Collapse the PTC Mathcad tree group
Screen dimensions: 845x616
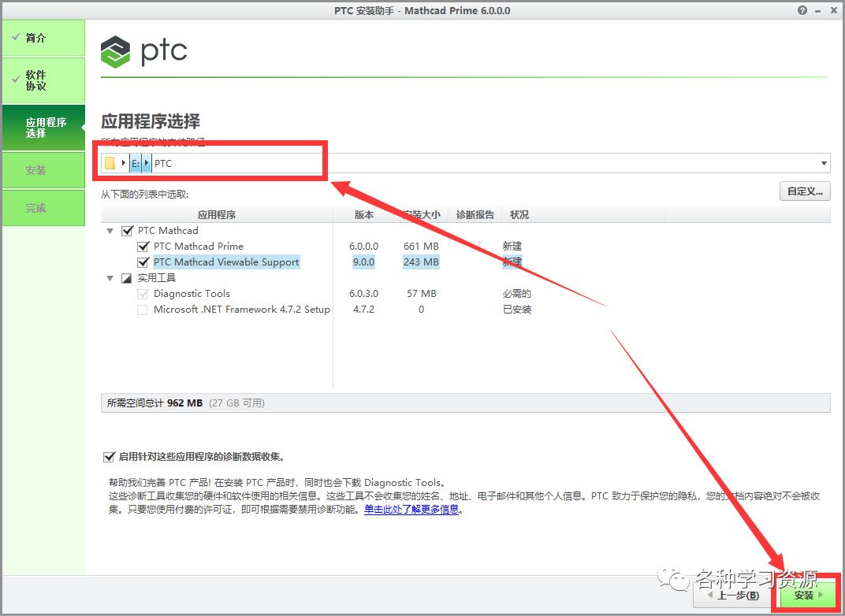[110, 231]
